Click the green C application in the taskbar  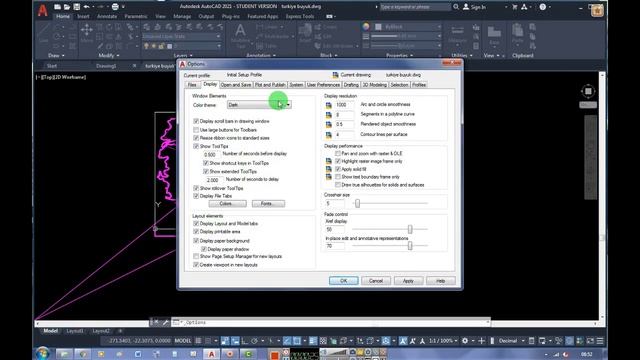[248, 354]
